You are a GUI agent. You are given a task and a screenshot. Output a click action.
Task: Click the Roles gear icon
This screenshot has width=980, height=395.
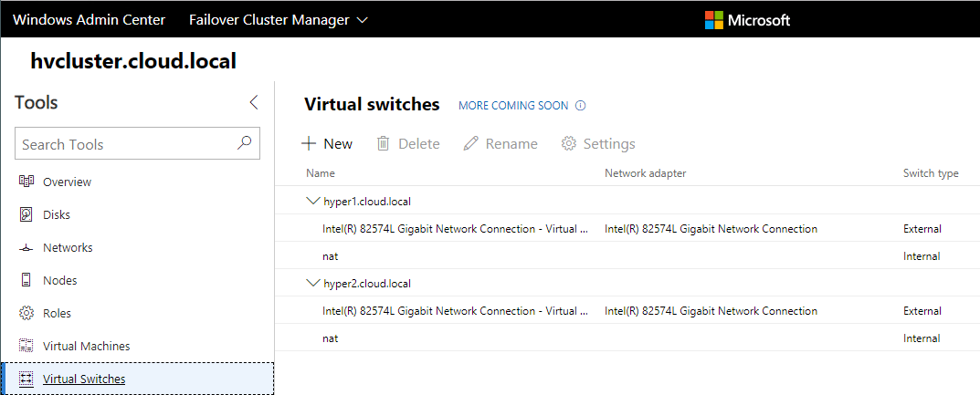tap(26, 313)
